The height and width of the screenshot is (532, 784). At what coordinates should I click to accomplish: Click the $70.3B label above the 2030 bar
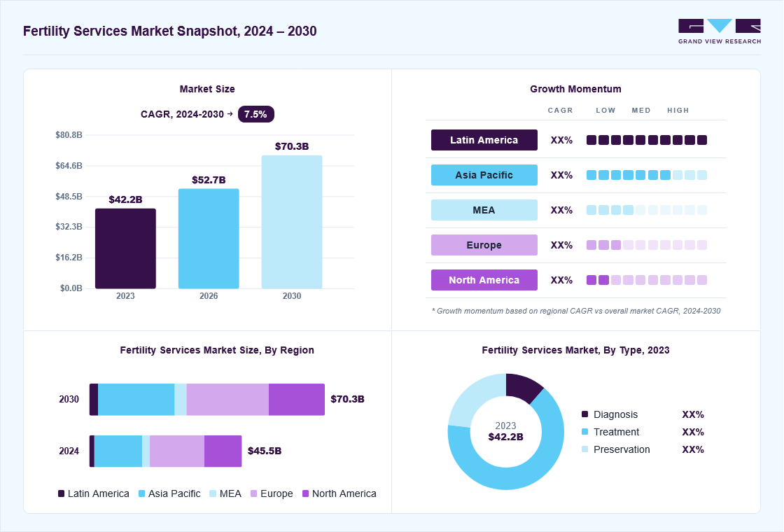pyautogui.click(x=292, y=146)
